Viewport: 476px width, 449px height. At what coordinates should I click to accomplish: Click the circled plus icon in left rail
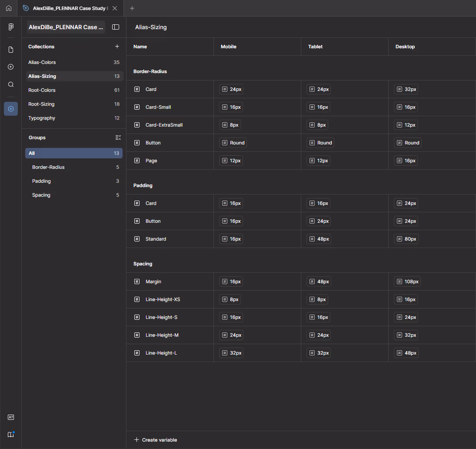[x=11, y=67]
